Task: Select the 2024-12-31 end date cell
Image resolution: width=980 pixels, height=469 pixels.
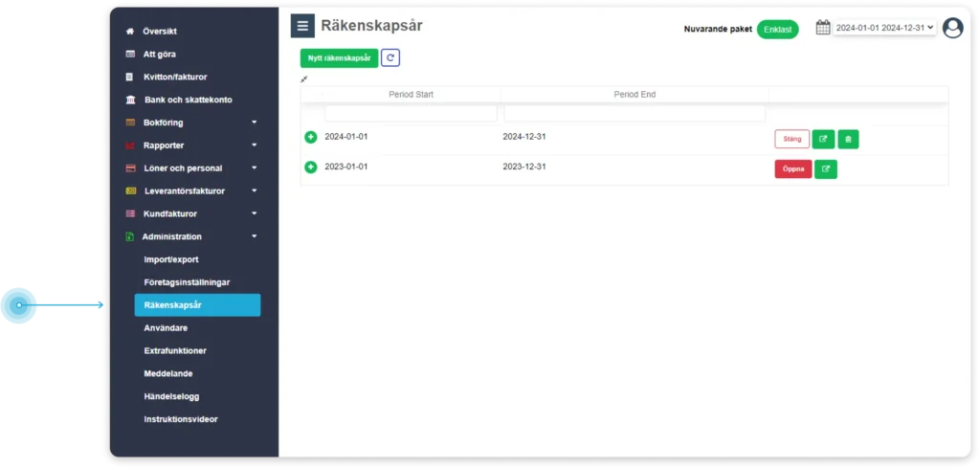Action: pyautogui.click(x=524, y=136)
